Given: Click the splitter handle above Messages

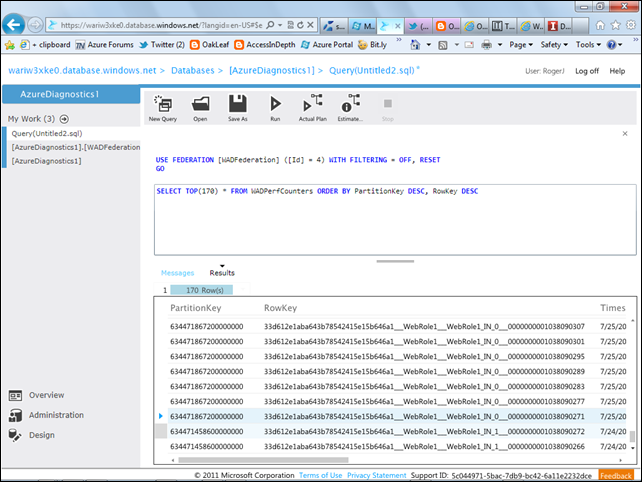Looking at the screenshot, I should point(395,261).
